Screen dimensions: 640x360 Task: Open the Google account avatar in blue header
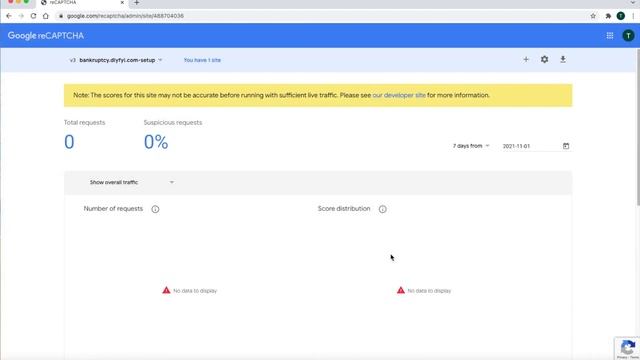[628, 36]
